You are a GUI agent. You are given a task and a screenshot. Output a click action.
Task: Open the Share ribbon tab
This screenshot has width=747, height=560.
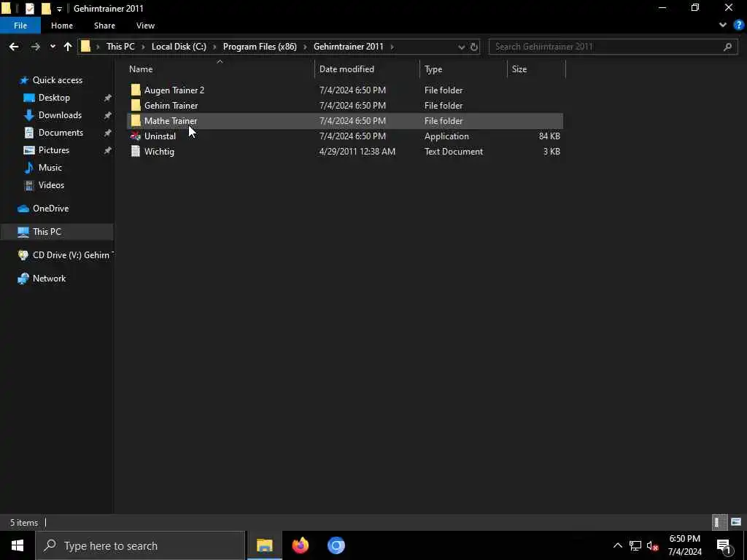click(104, 26)
